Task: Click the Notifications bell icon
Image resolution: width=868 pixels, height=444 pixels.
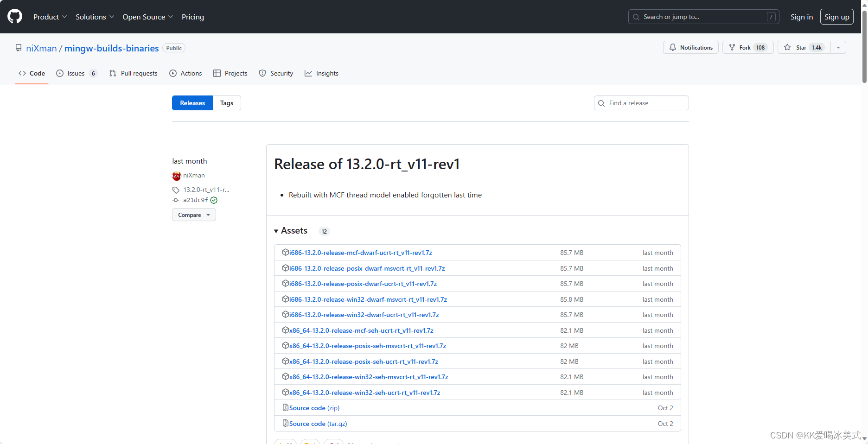Action: (x=673, y=47)
